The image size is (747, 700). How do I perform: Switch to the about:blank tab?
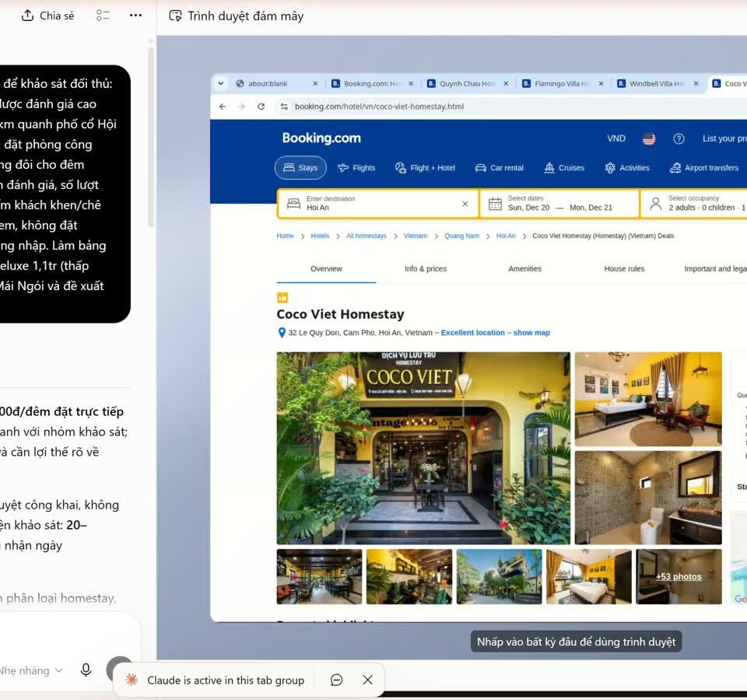pos(268,83)
